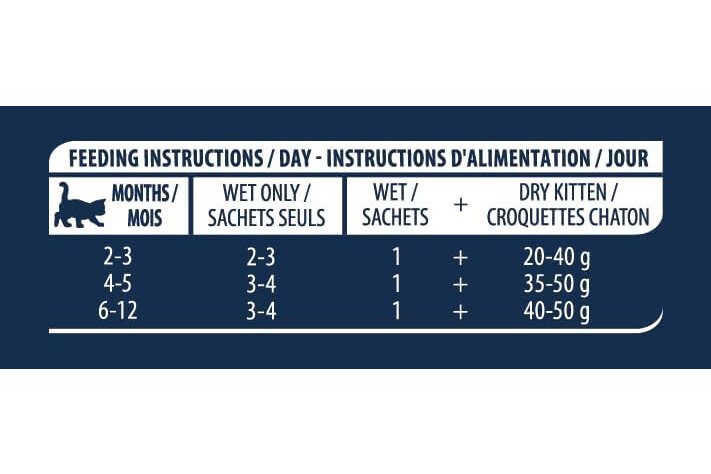Click the 40-50 g dry kitten amount

[x=556, y=312]
